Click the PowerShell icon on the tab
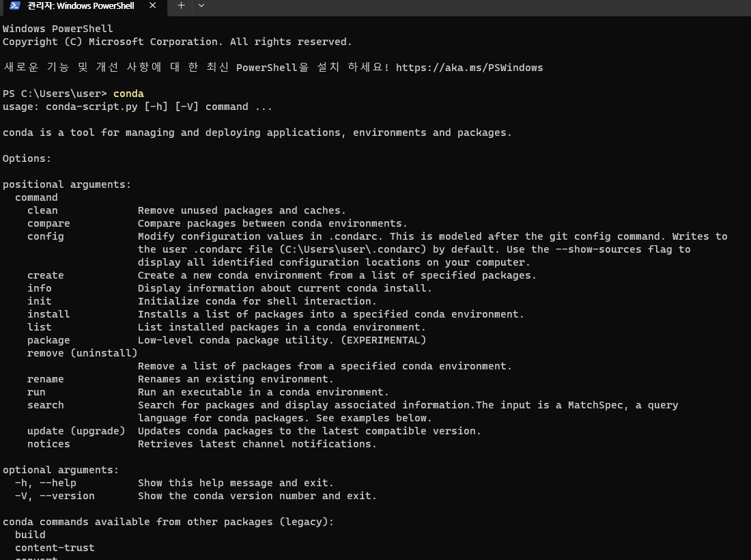 tap(15, 5)
